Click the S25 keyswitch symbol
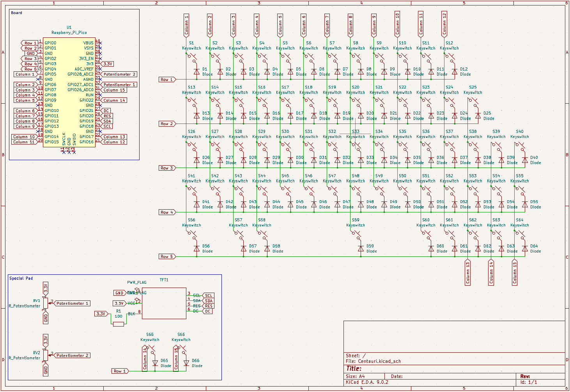Viewport: 570px width, 392px height. coord(473,102)
